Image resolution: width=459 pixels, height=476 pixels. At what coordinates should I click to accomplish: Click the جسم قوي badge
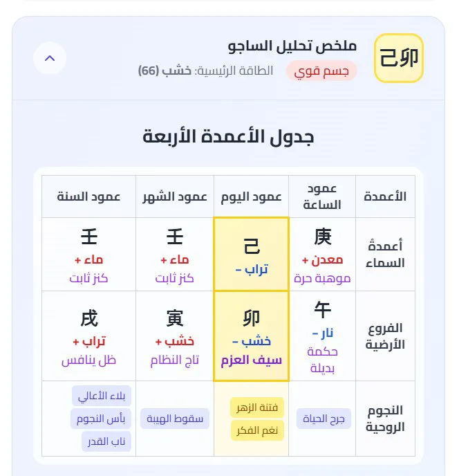click(x=321, y=71)
